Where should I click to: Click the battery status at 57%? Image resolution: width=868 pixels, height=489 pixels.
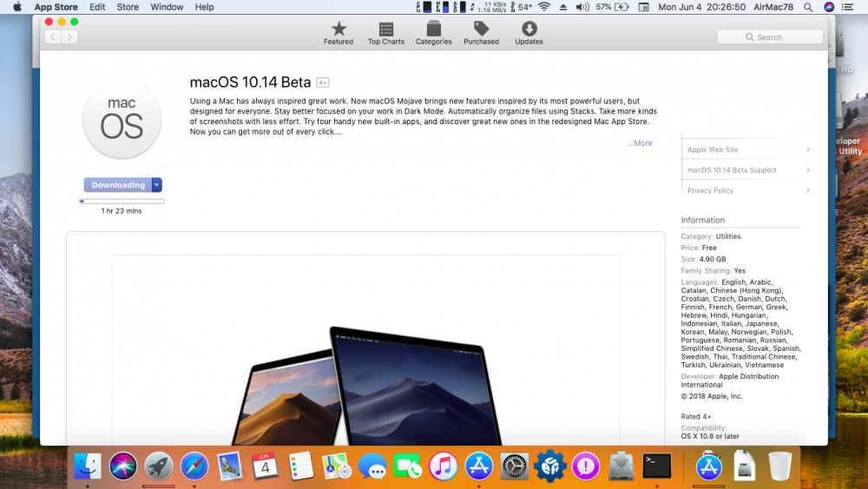point(612,7)
